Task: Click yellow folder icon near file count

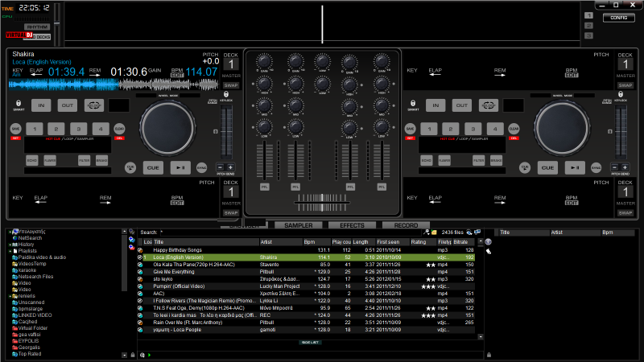Action: pyautogui.click(x=434, y=232)
